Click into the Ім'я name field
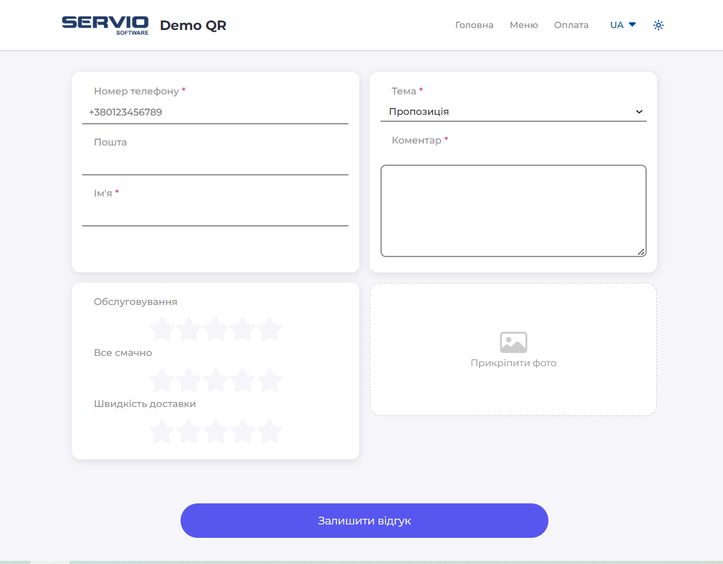This screenshot has width=723, height=564. 215,214
